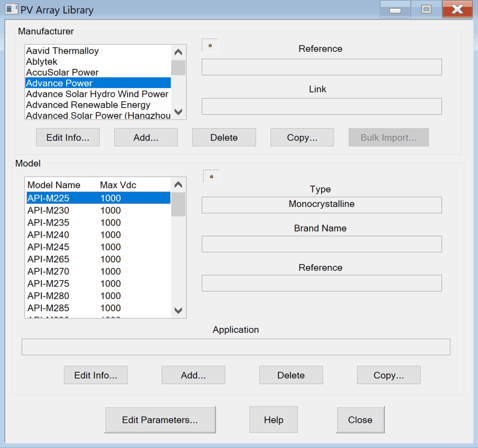Screen dimensions: 478x448
Task: Open the Edit Parameters dialog
Action: (160, 419)
